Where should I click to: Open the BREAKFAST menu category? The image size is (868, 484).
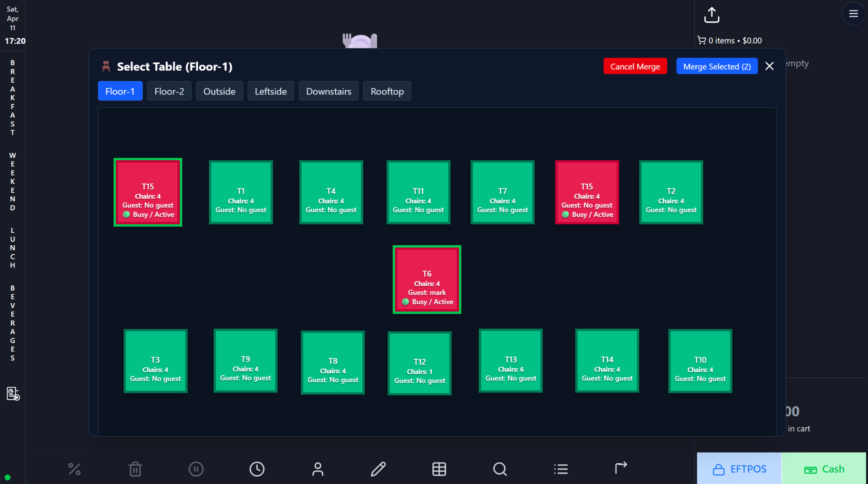[12, 98]
